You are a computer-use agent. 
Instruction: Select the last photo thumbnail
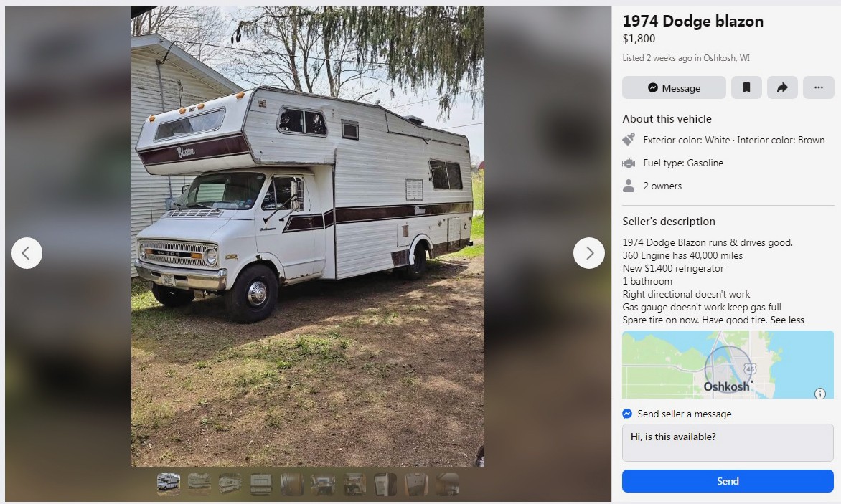(x=447, y=484)
